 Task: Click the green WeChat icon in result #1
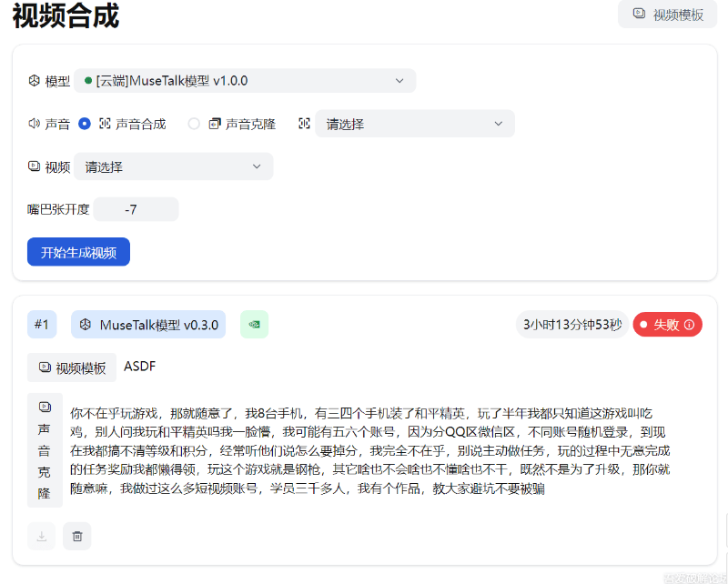pos(254,325)
